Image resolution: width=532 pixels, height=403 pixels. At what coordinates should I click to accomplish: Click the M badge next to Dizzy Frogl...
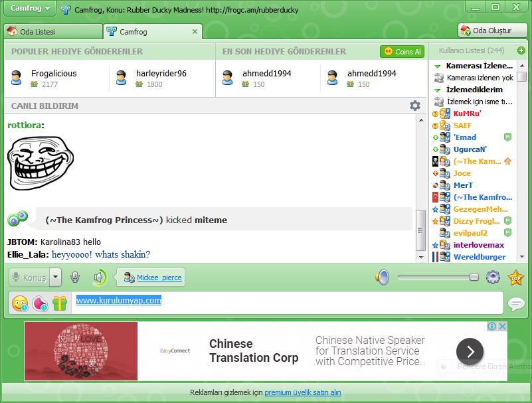click(507, 221)
